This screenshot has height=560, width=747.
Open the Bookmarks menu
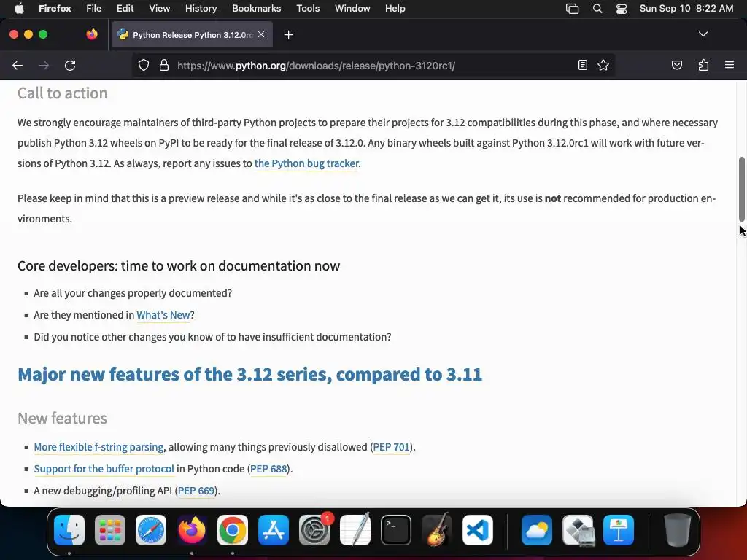(256, 9)
